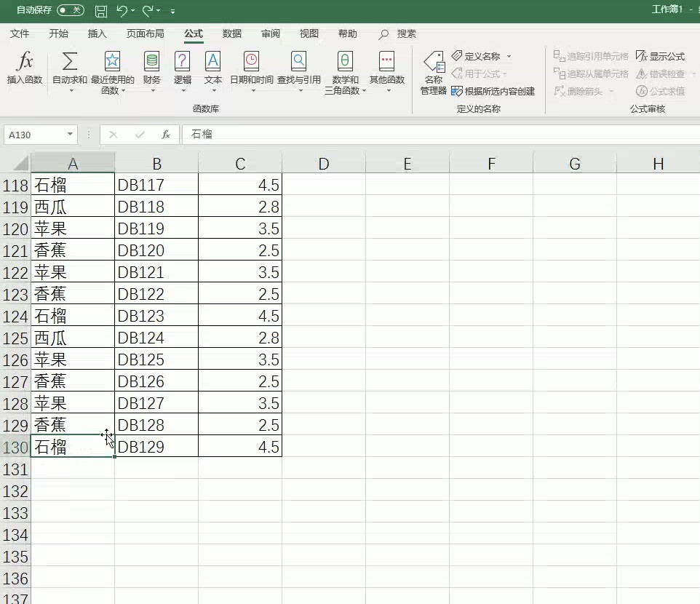Expand the Define Name (定义名称) dropdown arrow
700x604 pixels.
[509, 57]
